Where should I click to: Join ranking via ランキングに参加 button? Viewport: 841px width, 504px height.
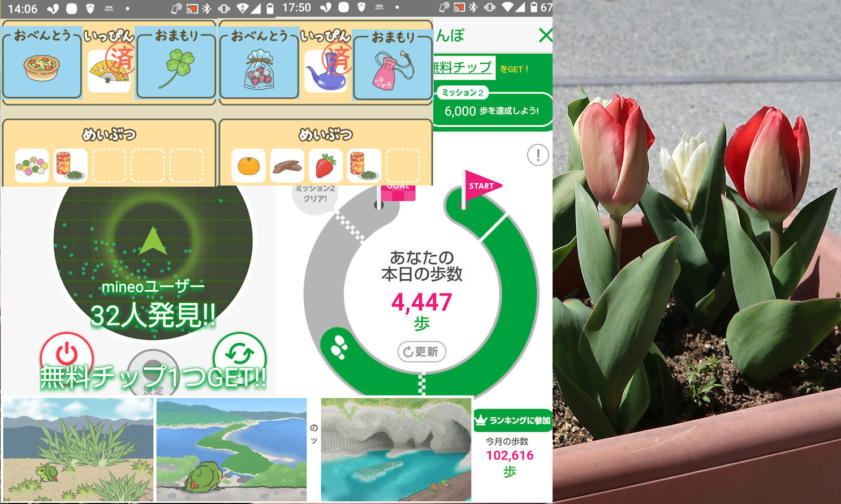pos(513,420)
